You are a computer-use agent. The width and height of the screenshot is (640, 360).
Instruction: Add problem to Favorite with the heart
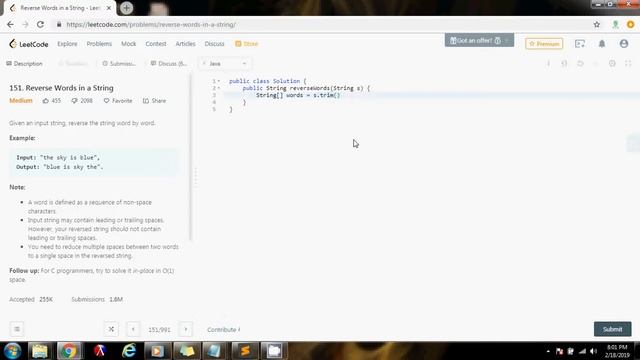click(107, 101)
